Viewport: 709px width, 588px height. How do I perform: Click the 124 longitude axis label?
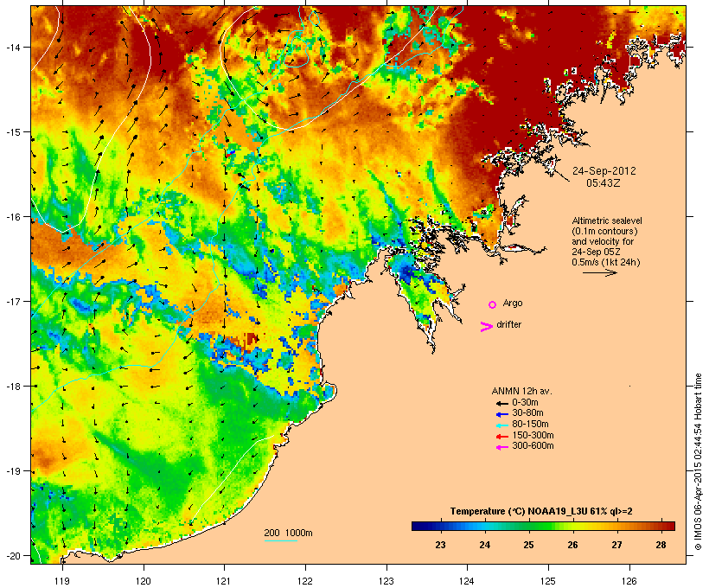coord(467,581)
